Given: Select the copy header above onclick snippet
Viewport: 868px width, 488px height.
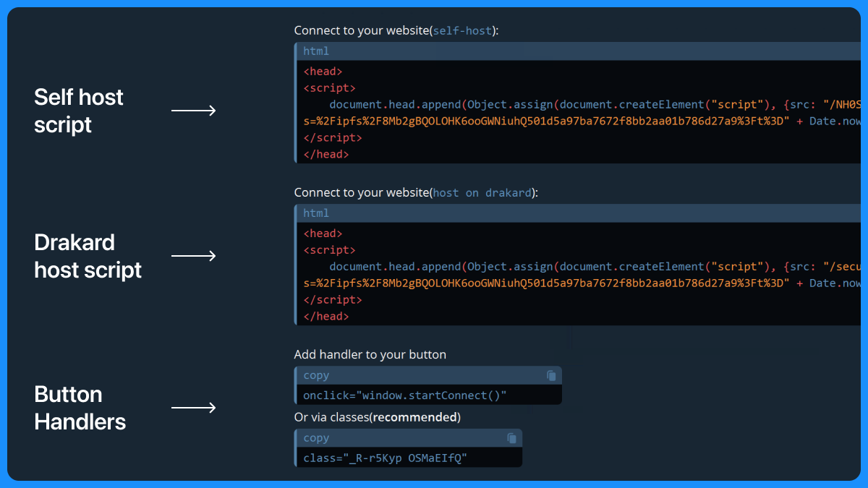Looking at the screenshot, I should pos(316,375).
